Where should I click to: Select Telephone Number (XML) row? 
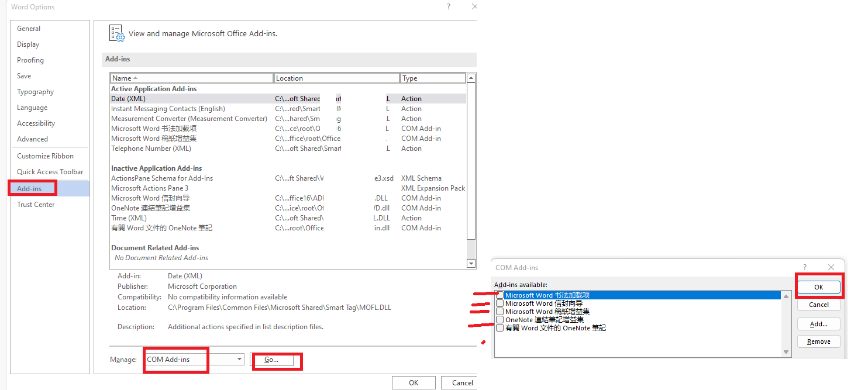coord(288,149)
